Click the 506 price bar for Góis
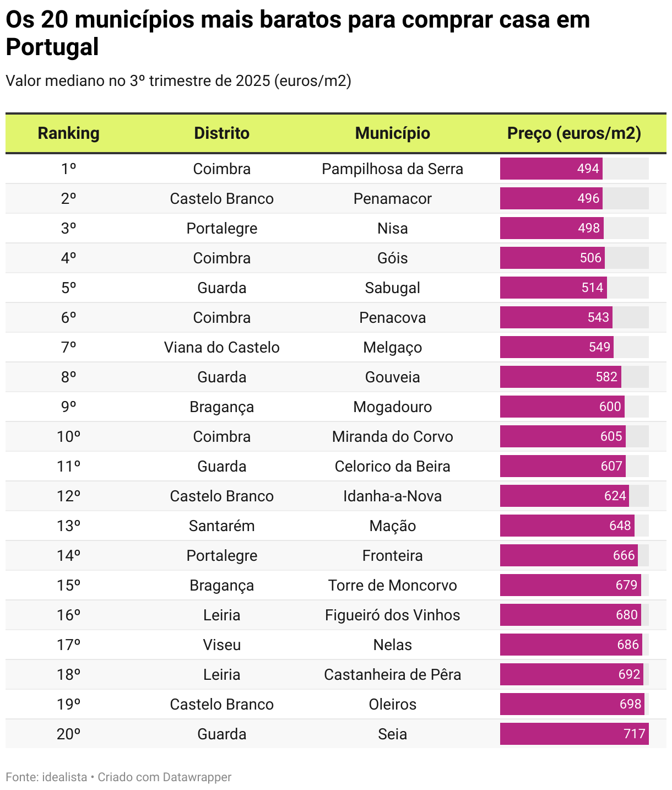 (552, 258)
